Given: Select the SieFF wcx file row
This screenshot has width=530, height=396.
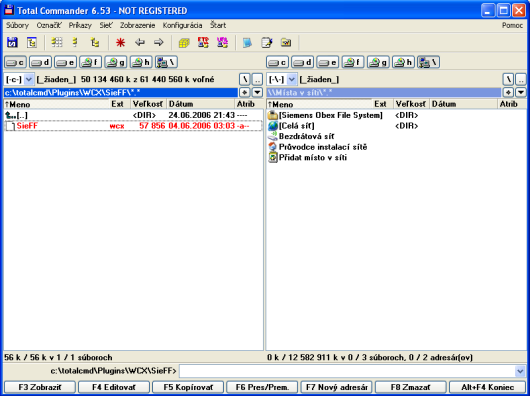Looking at the screenshot, I should click(133, 126).
